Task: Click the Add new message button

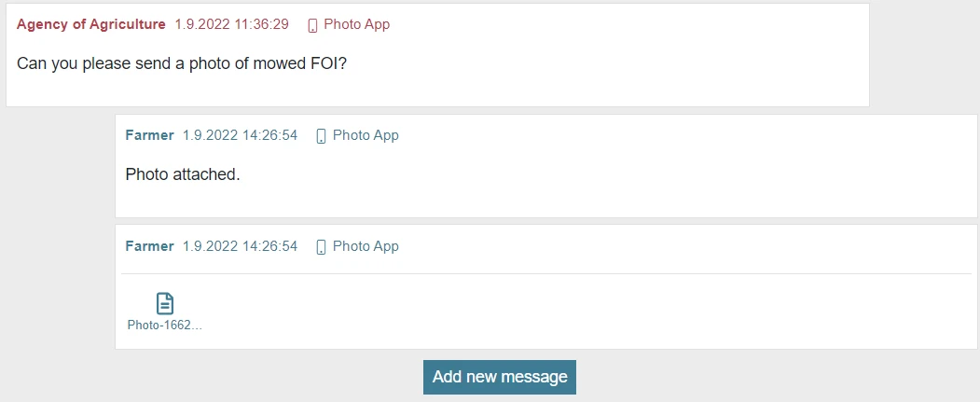Action: pos(500,377)
